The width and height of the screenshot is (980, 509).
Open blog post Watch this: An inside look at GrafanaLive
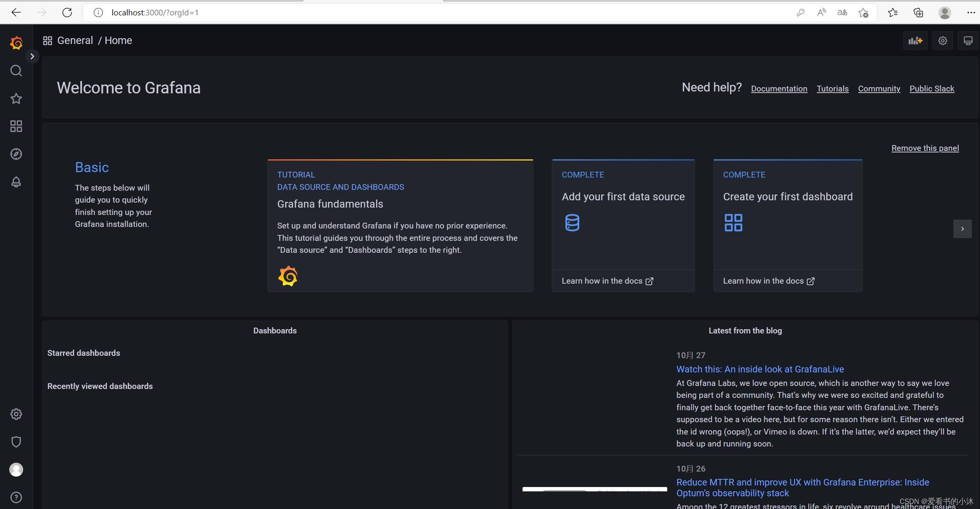click(760, 369)
